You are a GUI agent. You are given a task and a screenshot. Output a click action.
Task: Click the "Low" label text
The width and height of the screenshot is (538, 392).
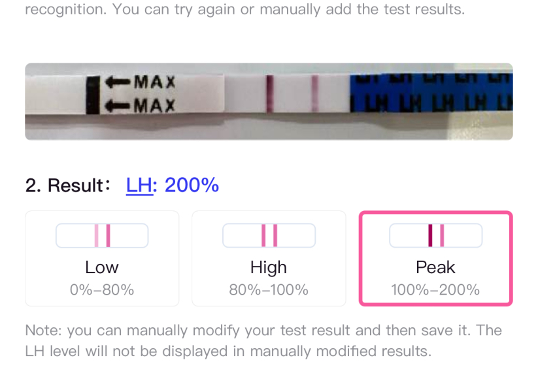tap(102, 267)
